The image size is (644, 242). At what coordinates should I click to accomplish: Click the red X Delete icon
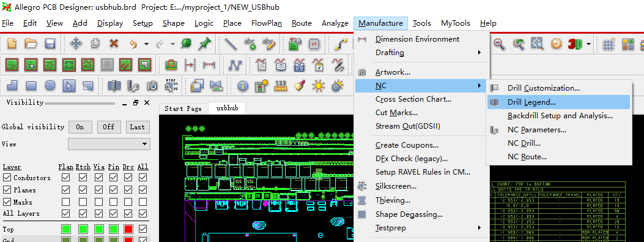pos(114,43)
